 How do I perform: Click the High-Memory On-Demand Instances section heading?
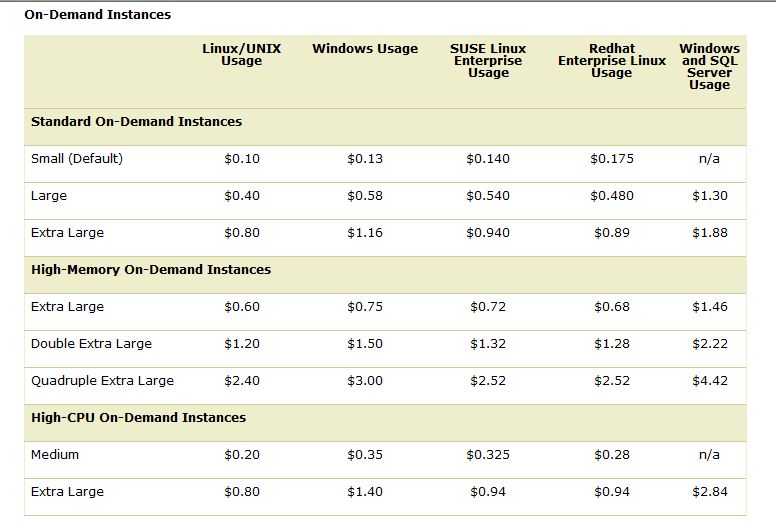(x=151, y=270)
